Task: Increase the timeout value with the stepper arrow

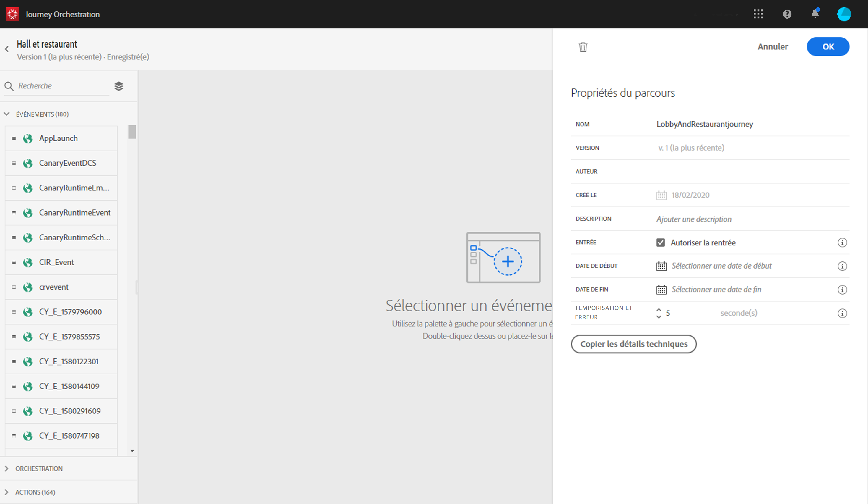Action: point(659,310)
